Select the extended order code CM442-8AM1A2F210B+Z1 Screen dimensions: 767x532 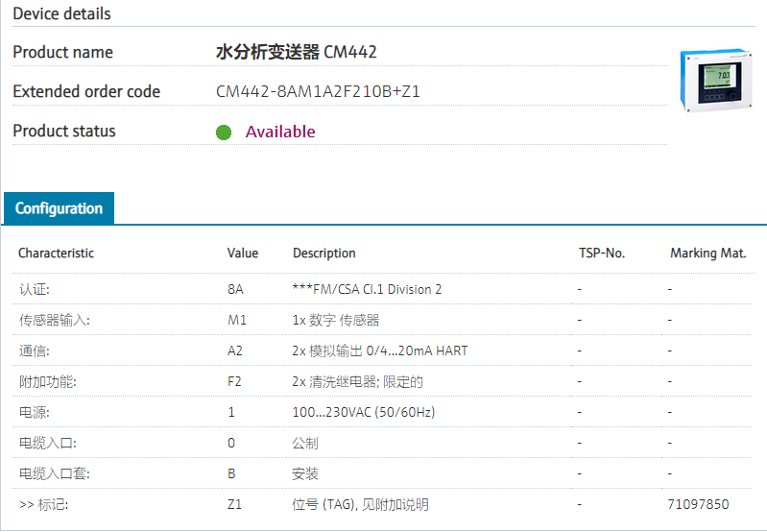point(318,92)
